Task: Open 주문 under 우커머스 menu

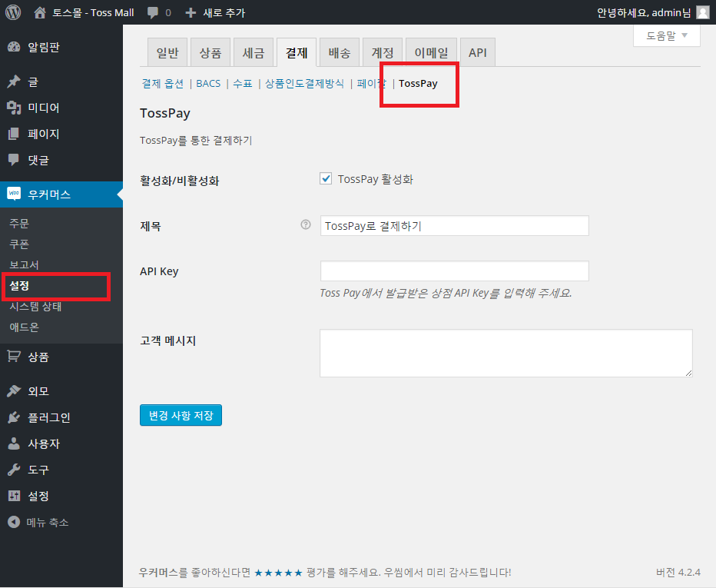Action: point(19,223)
